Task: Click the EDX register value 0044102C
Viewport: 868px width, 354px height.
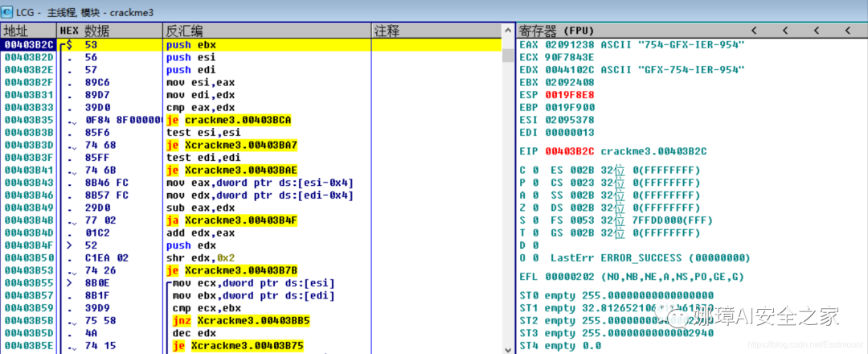Action: (570, 70)
